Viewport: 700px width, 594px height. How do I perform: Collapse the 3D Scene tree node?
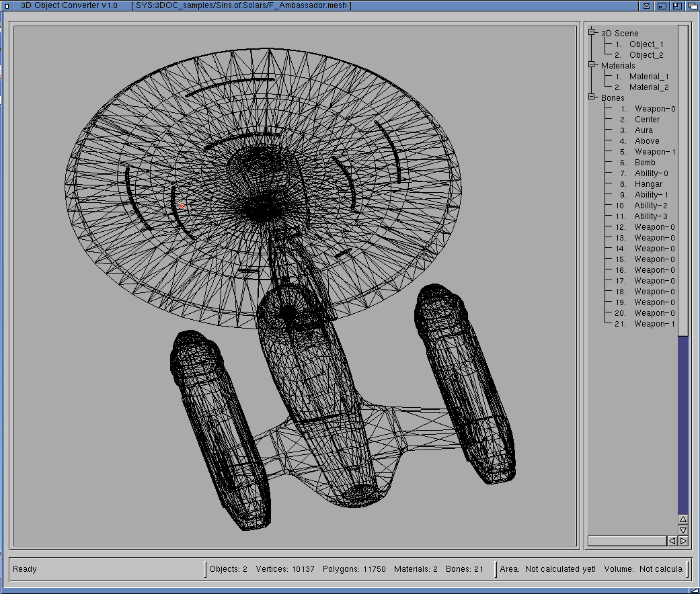(592, 32)
